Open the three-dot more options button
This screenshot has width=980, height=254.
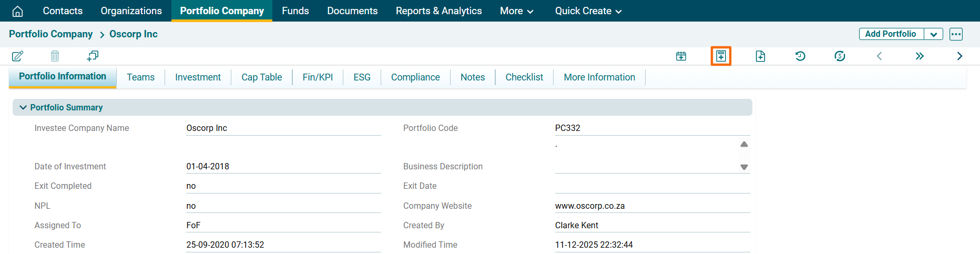point(956,34)
